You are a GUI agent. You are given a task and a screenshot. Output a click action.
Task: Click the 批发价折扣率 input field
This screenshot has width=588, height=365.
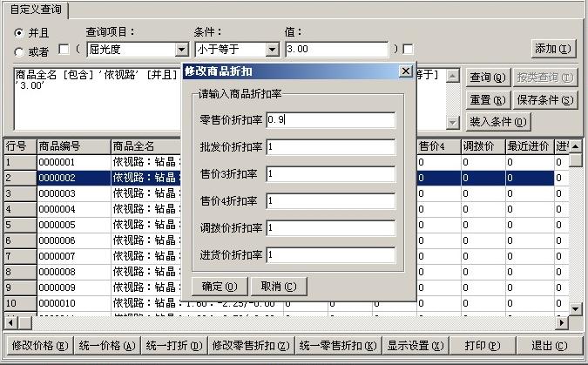[331, 147]
